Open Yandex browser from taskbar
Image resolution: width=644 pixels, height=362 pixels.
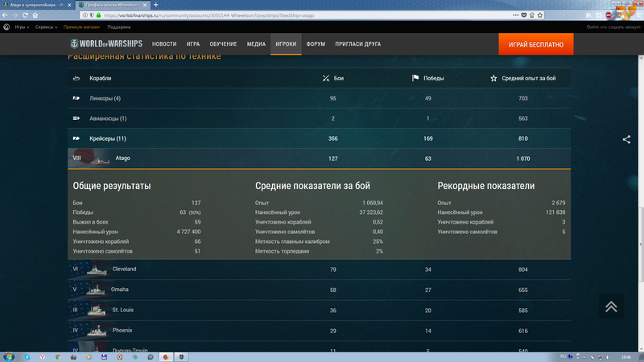(43, 357)
